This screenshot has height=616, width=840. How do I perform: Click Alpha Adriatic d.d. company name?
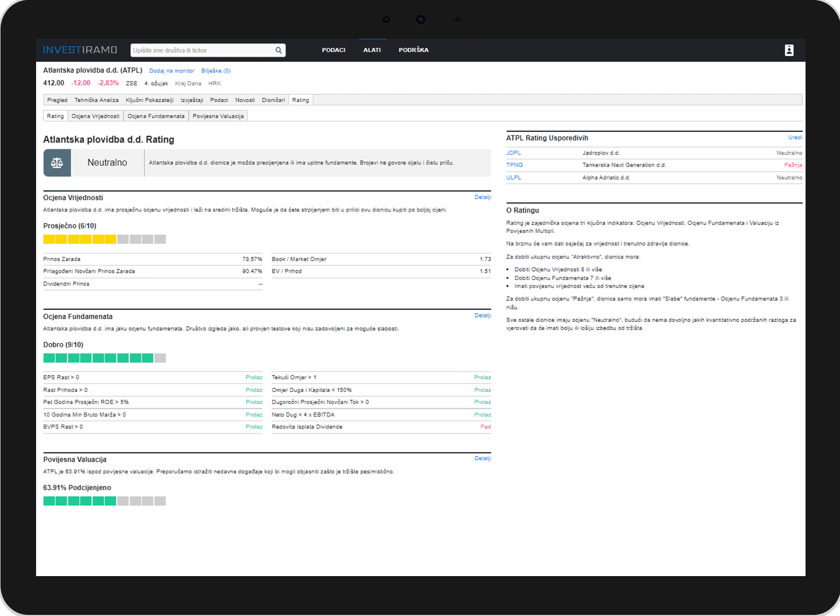pos(606,178)
